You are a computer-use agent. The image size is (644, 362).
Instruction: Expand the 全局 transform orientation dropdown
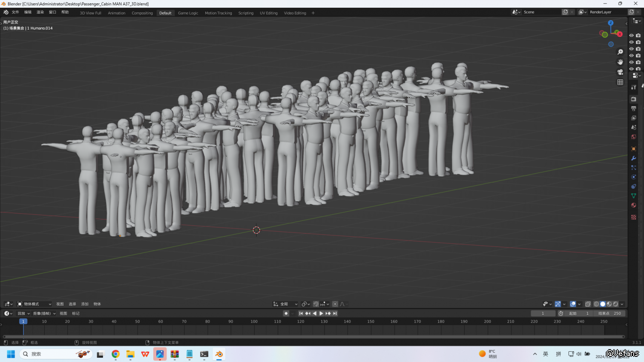click(x=286, y=304)
